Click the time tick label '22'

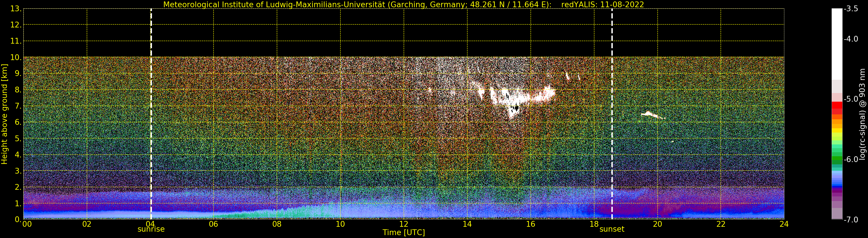point(721,224)
